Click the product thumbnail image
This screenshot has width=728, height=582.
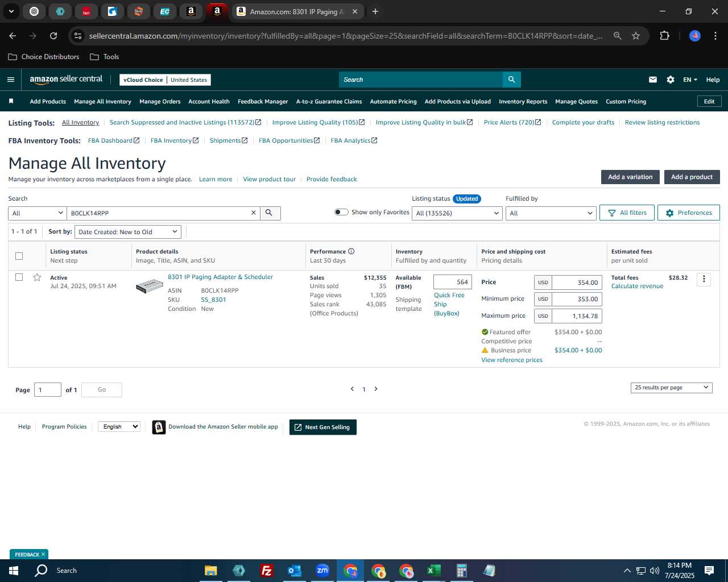coord(149,286)
